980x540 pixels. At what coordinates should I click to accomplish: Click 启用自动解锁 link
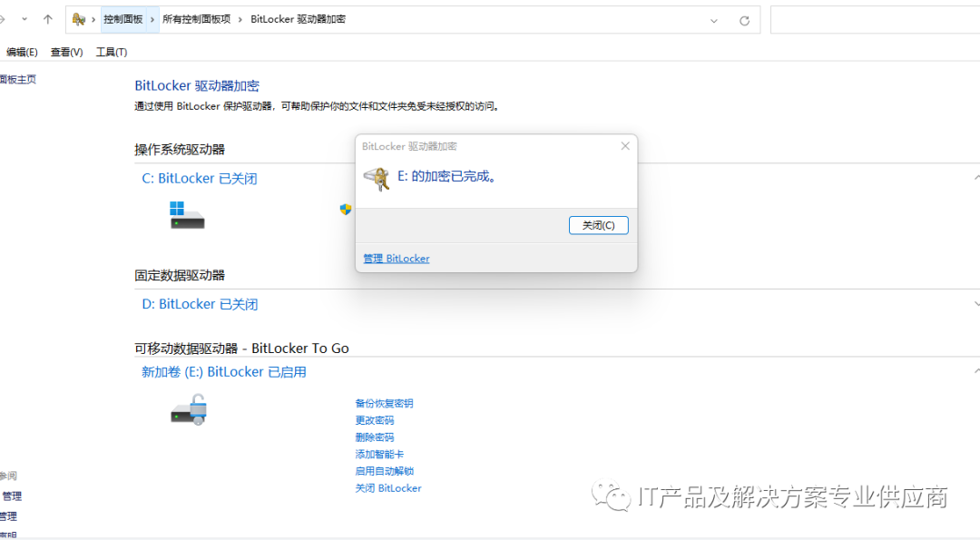point(385,471)
